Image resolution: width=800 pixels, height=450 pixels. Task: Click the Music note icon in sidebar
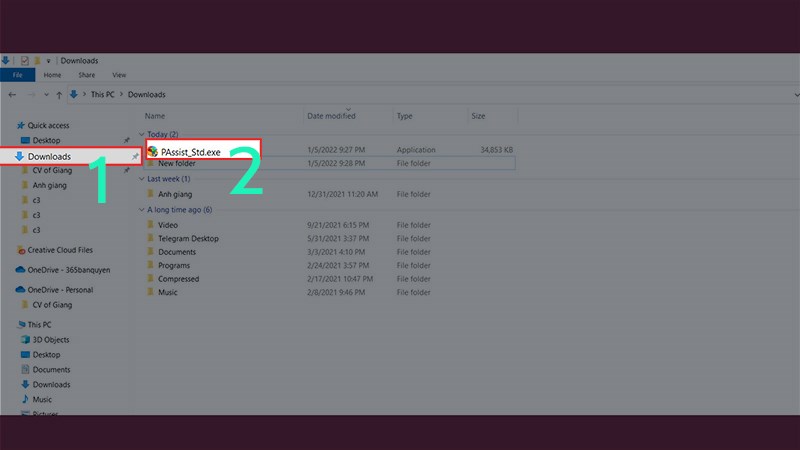pos(25,399)
